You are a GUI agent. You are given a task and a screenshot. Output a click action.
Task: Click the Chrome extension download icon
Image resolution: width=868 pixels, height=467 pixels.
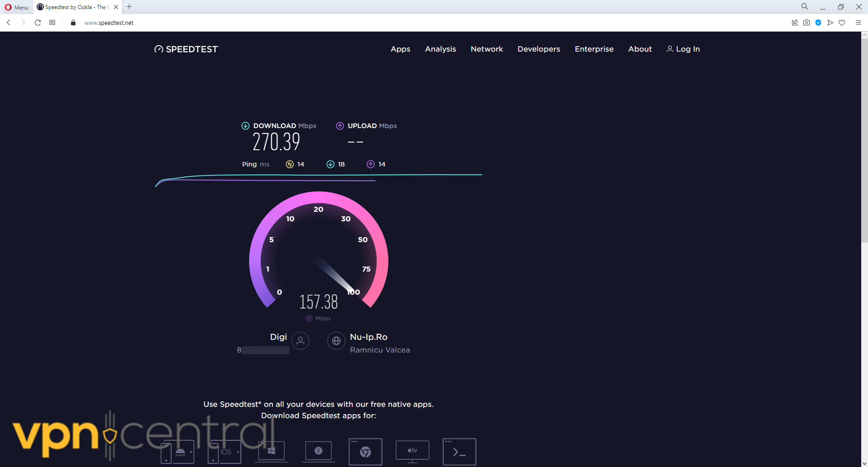[x=365, y=451]
